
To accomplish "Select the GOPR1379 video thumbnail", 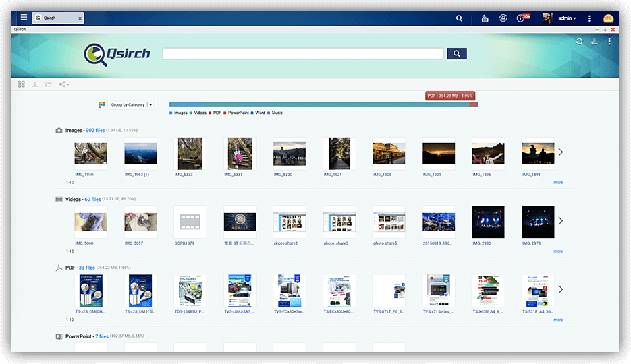I will coord(190,222).
